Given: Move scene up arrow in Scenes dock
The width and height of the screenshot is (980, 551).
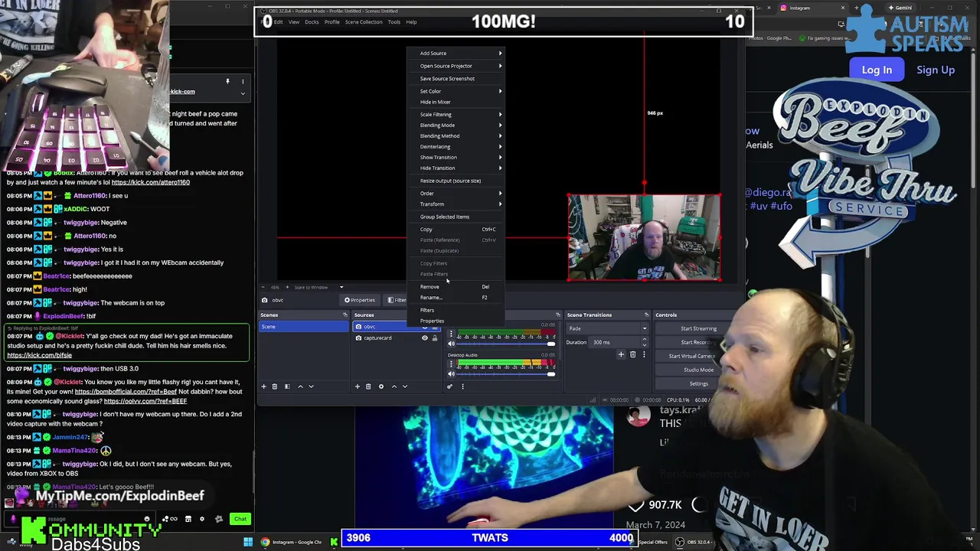Looking at the screenshot, I should click(x=300, y=386).
